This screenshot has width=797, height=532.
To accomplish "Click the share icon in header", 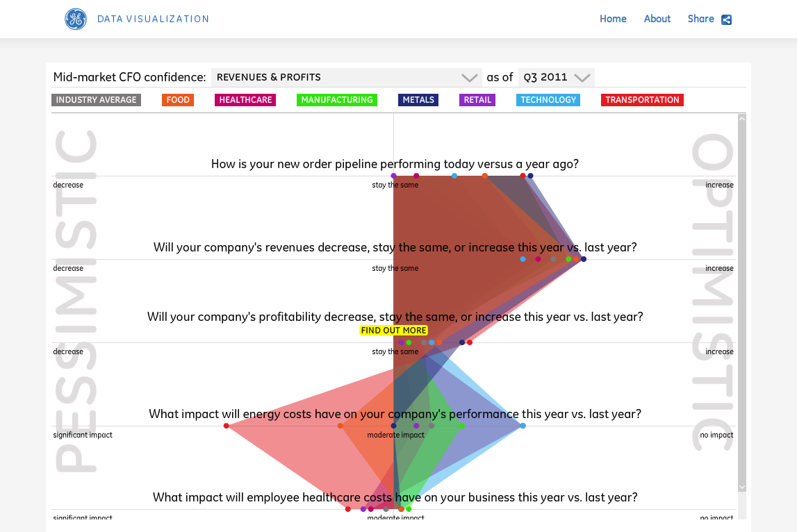I will [x=726, y=19].
